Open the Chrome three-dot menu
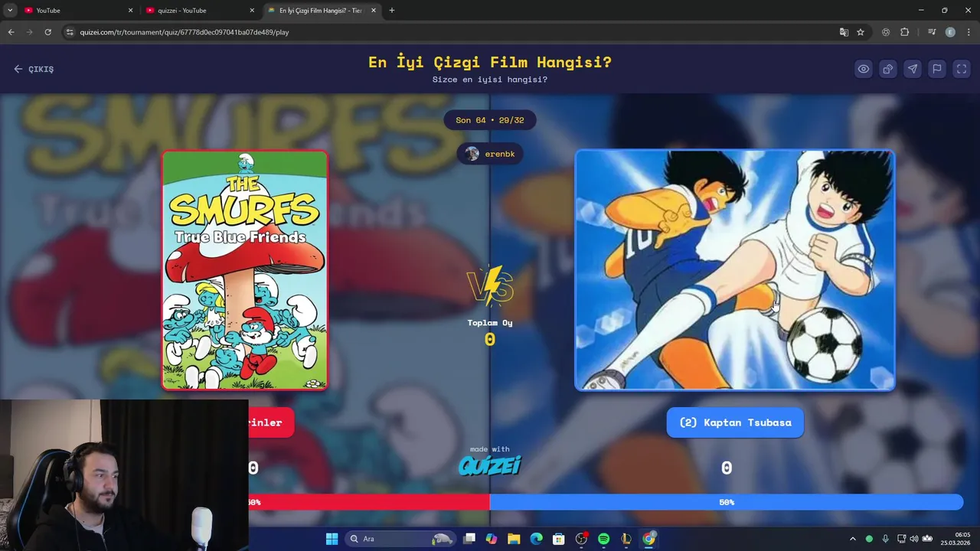The image size is (980, 551). tap(969, 32)
